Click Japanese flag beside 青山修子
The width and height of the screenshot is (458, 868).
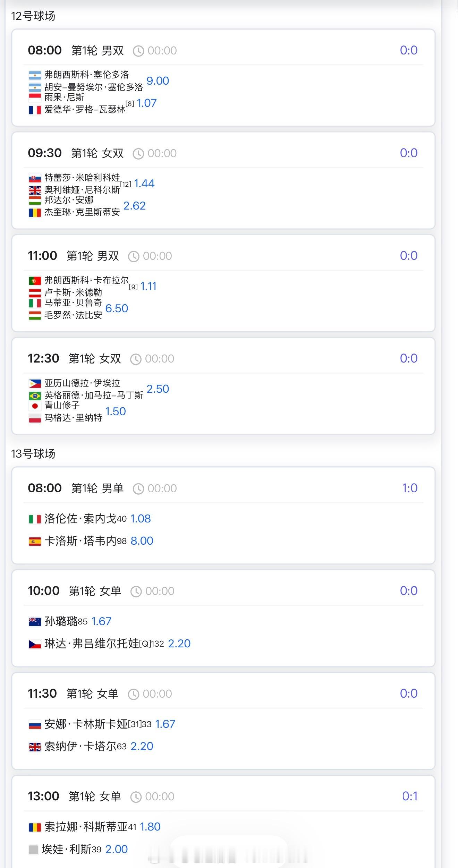[35, 406]
